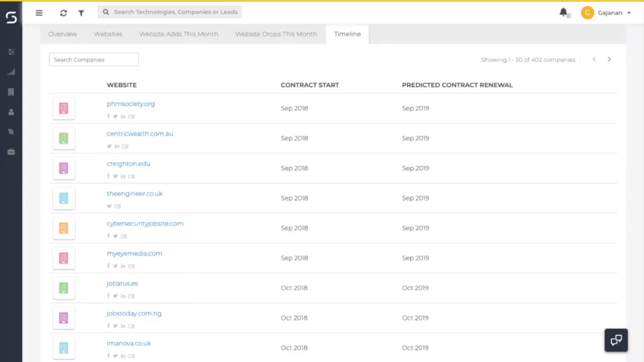Go to next page with right arrow chevron
This screenshot has height=362, width=644.
pos(609,59)
